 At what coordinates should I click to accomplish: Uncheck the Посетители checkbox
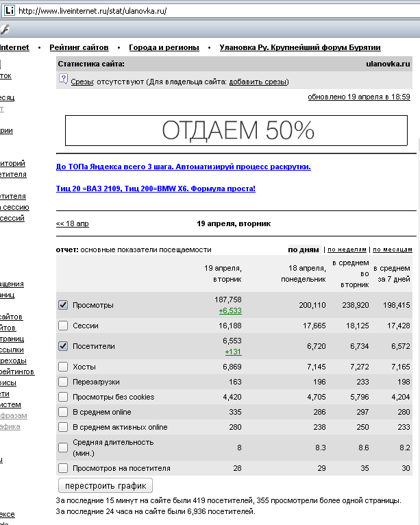tap(63, 346)
